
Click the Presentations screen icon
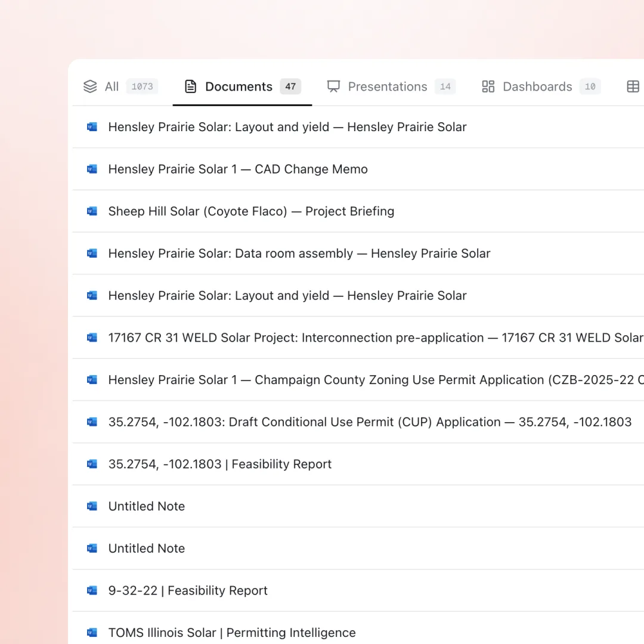point(333,86)
